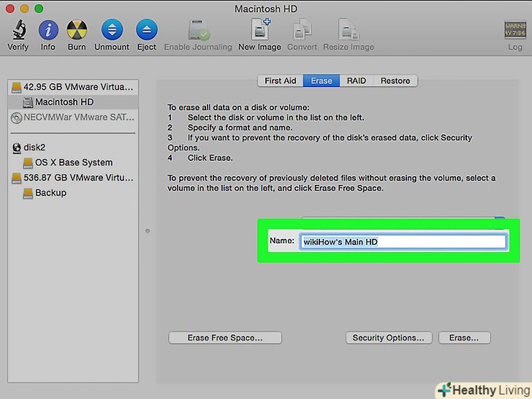Image resolution: width=532 pixels, height=399 pixels.
Task: Click the Resize Image icon
Action: pos(349,30)
